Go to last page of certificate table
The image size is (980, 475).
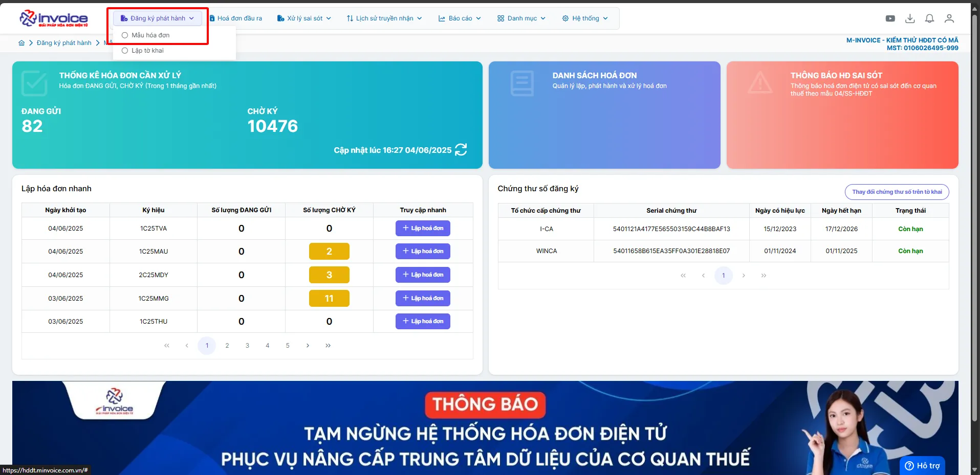coord(764,276)
